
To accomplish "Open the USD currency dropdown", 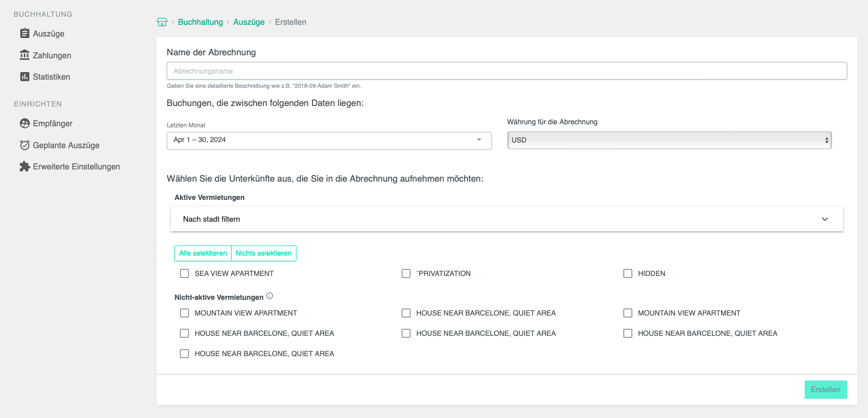I will tap(669, 141).
